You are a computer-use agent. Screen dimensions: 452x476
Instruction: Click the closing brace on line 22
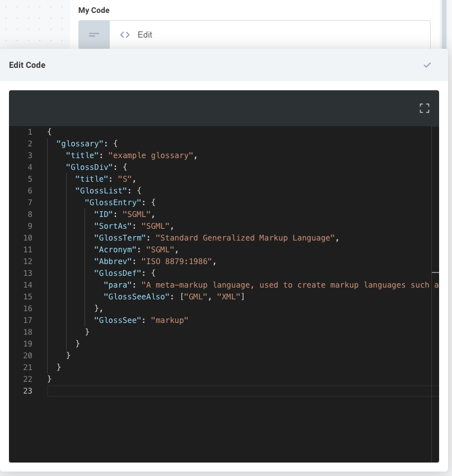50,379
